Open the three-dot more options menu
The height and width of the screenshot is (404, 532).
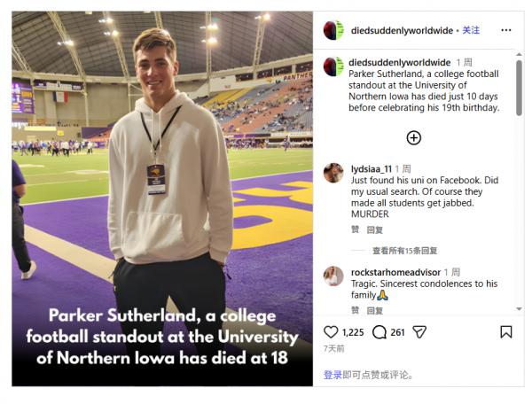click(x=506, y=29)
